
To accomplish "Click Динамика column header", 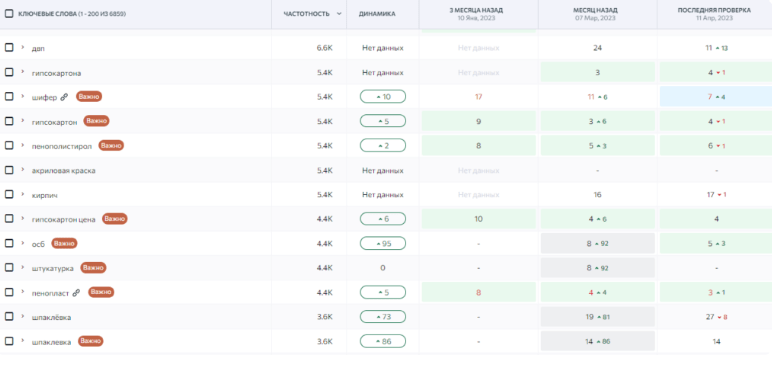I will coord(377,14).
